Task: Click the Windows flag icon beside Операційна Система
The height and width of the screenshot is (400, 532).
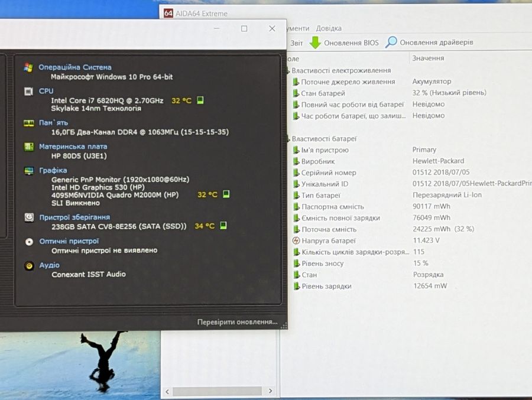Action: (x=28, y=67)
